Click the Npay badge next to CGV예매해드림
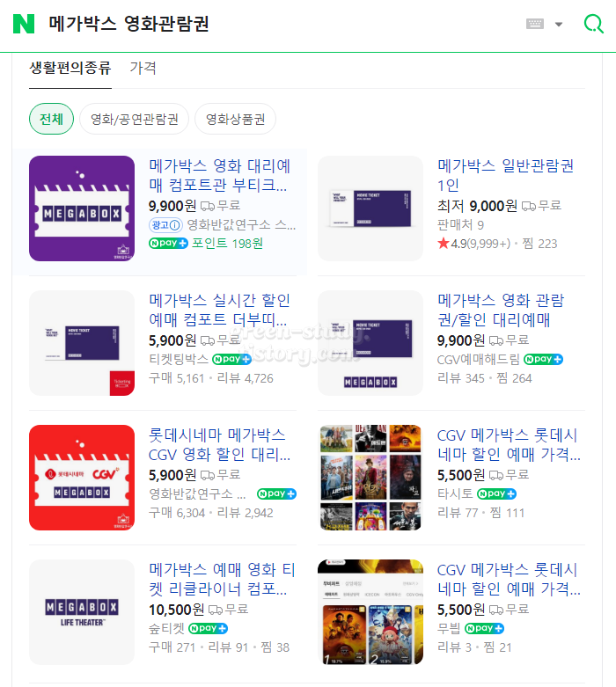This screenshot has width=616, height=687. [x=543, y=359]
